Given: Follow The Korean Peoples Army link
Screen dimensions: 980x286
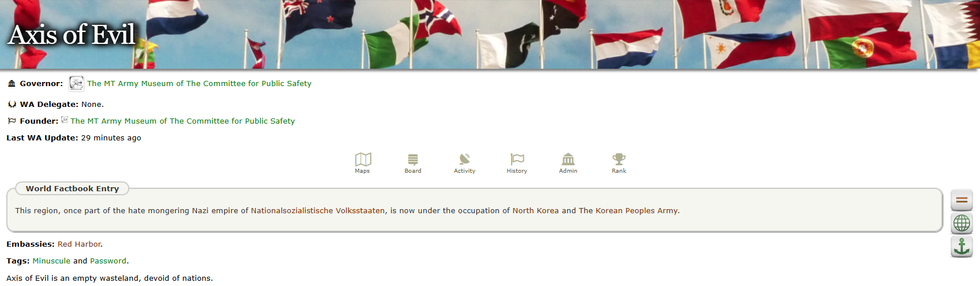Looking at the screenshot, I should tap(628, 211).
